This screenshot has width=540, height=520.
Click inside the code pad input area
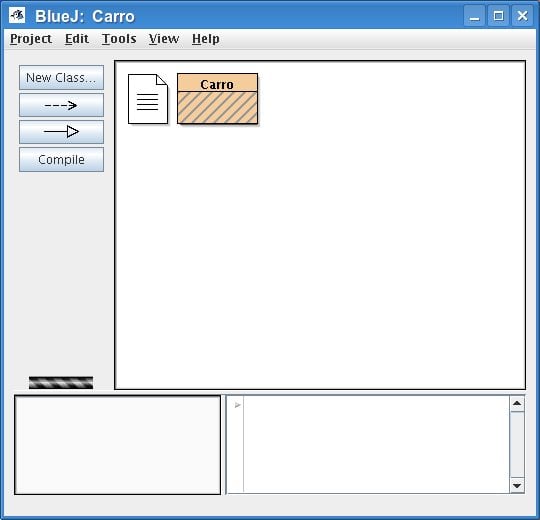376,444
